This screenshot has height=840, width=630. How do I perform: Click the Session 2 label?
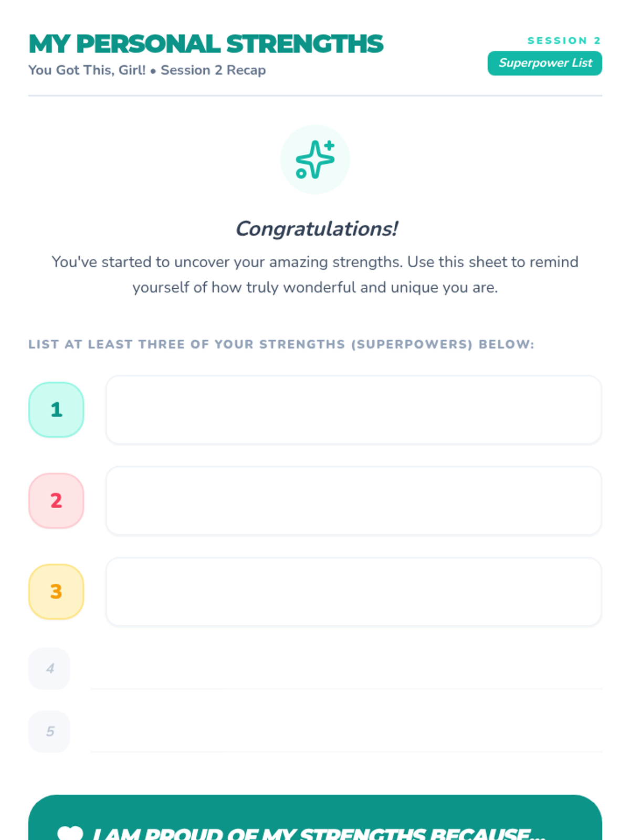point(564,40)
